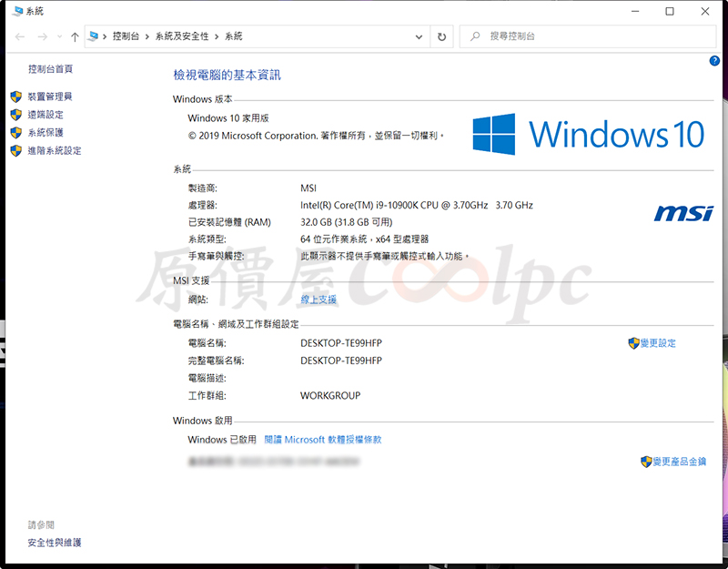Screen dimensions: 728x569
Task: Refresh the System page
Action: point(441,36)
